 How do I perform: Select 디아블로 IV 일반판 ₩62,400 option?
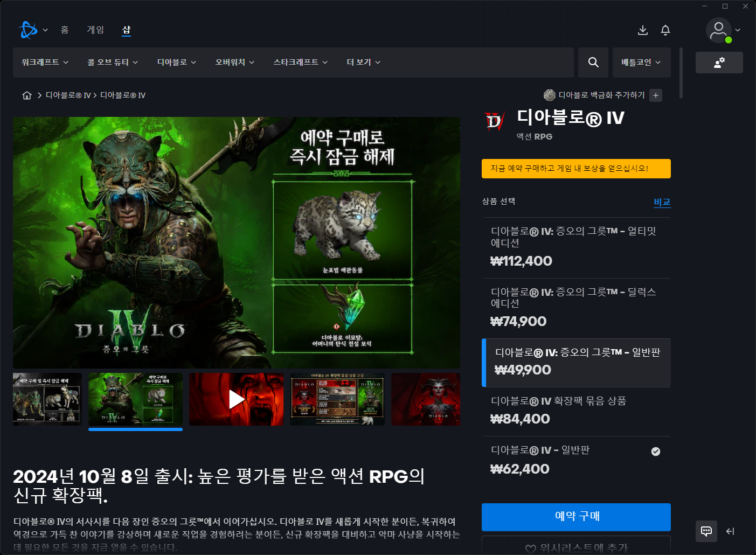click(576, 461)
